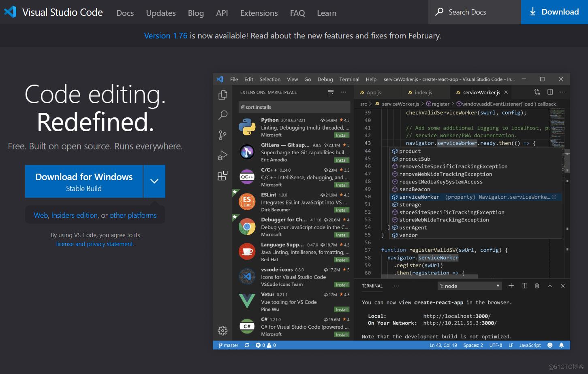Open notifications via the bell icon
588x374 pixels.
pos(562,345)
